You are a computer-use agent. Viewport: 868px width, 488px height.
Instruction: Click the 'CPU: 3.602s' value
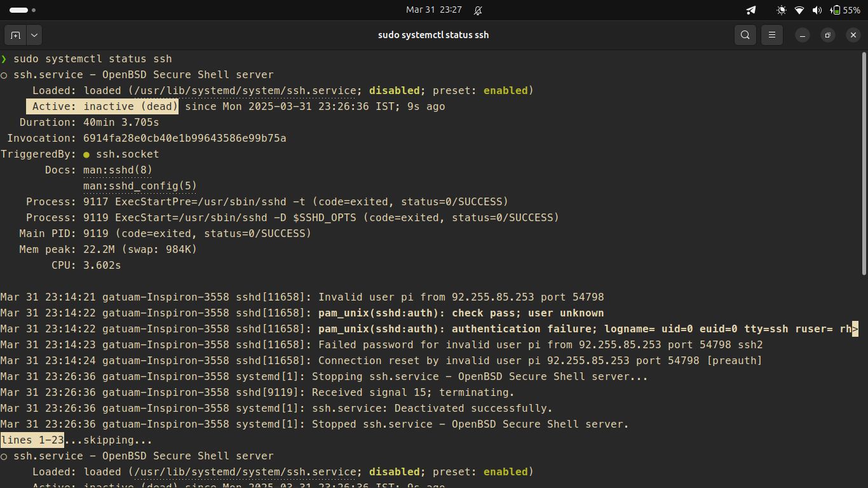tap(102, 266)
